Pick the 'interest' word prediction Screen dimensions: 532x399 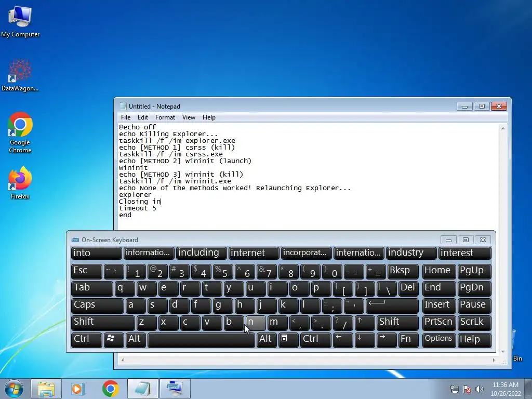[465, 253]
